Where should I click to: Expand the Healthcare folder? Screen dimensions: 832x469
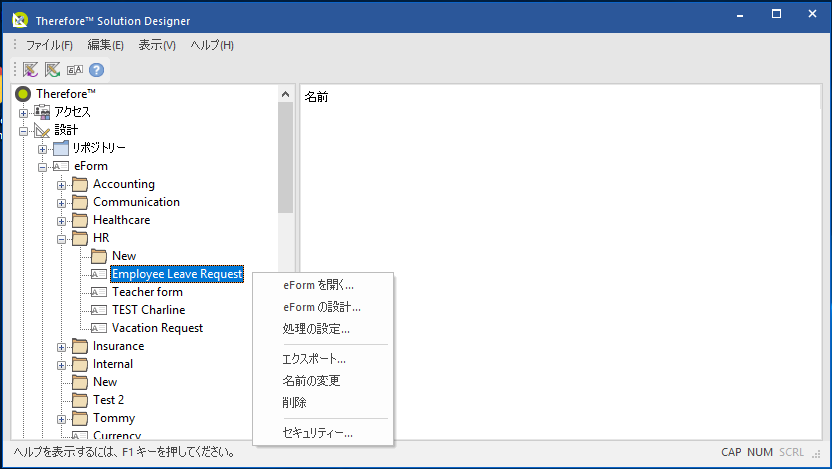pos(62,221)
